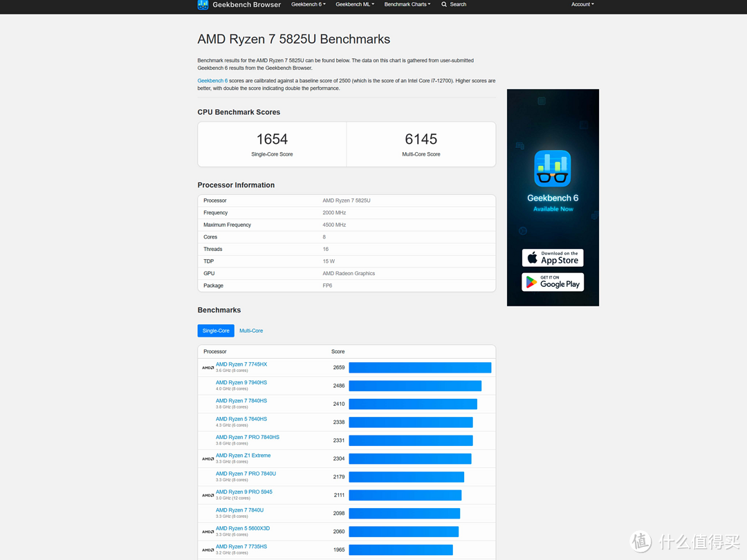This screenshot has height=560, width=747.
Task: Open AMD Ryzen 9 PRO 5945 link
Action: (244, 492)
